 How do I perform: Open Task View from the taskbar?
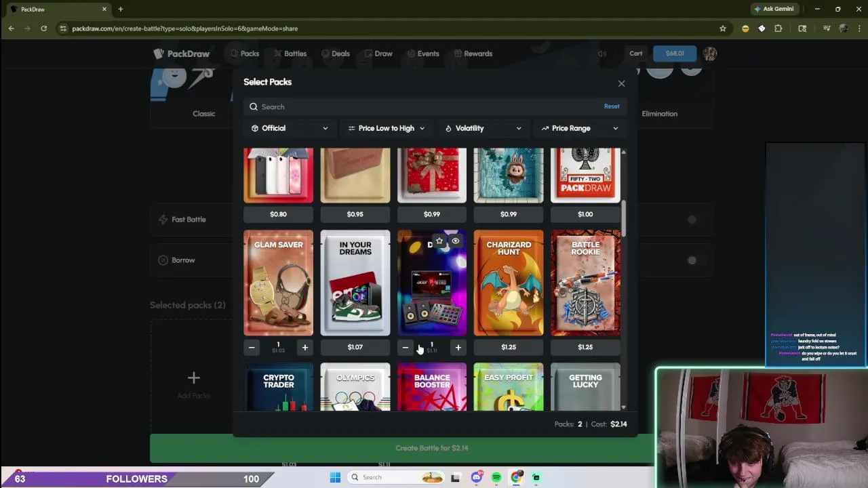click(456, 477)
